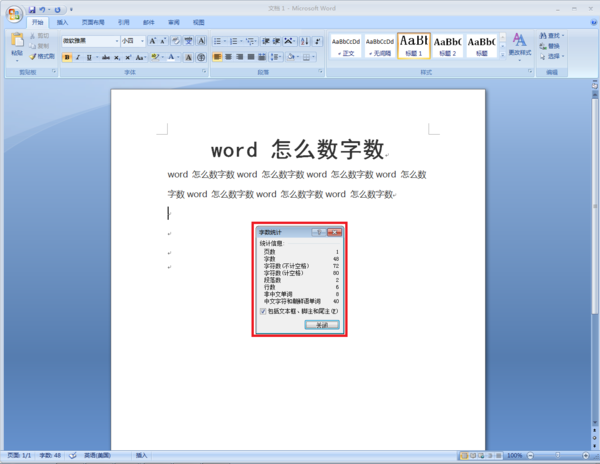Align text right

point(240,57)
